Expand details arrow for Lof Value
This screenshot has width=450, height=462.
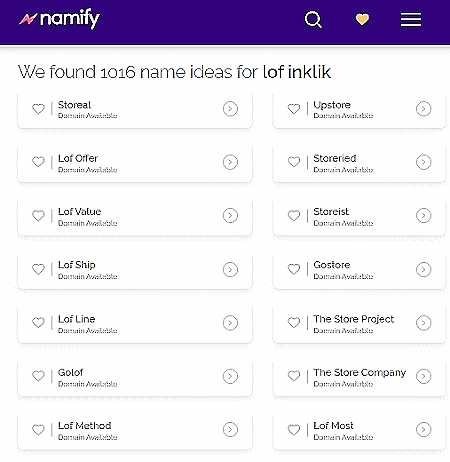230,216
